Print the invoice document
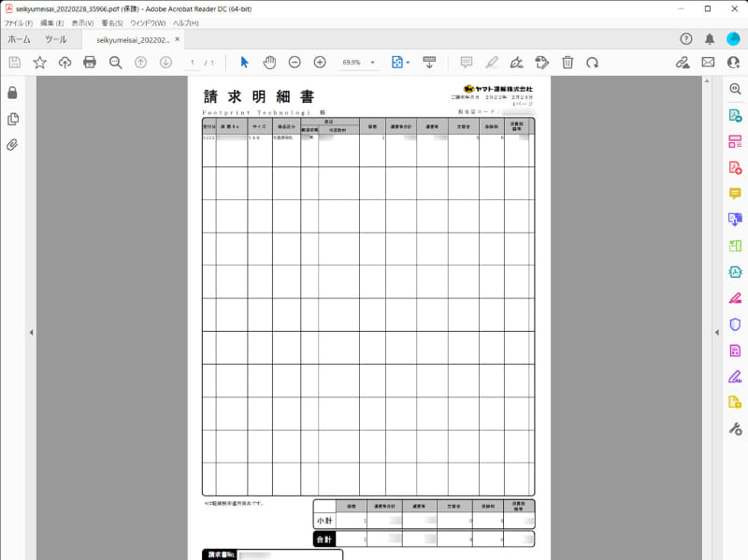The height and width of the screenshot is (560, 748). [x=89, y=62]
